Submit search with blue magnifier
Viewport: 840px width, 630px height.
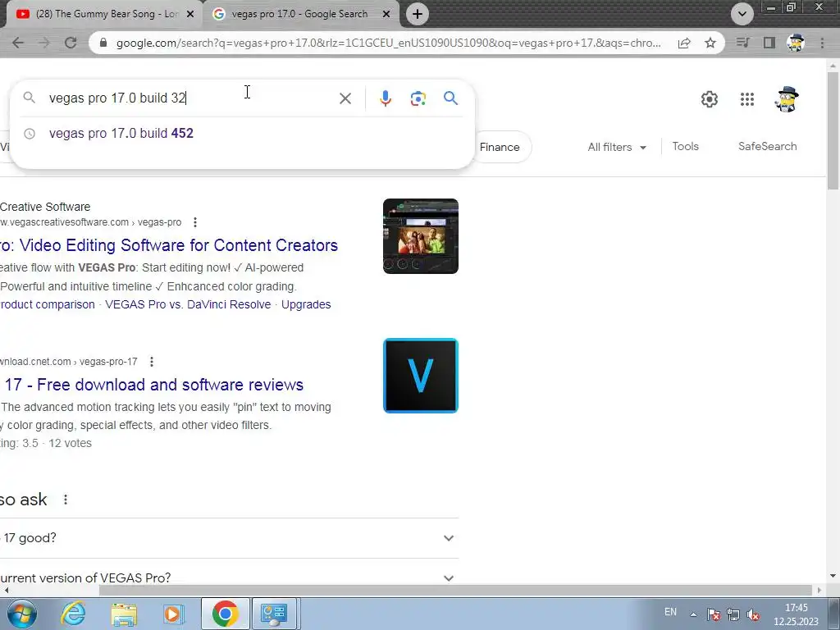[450, 98]
